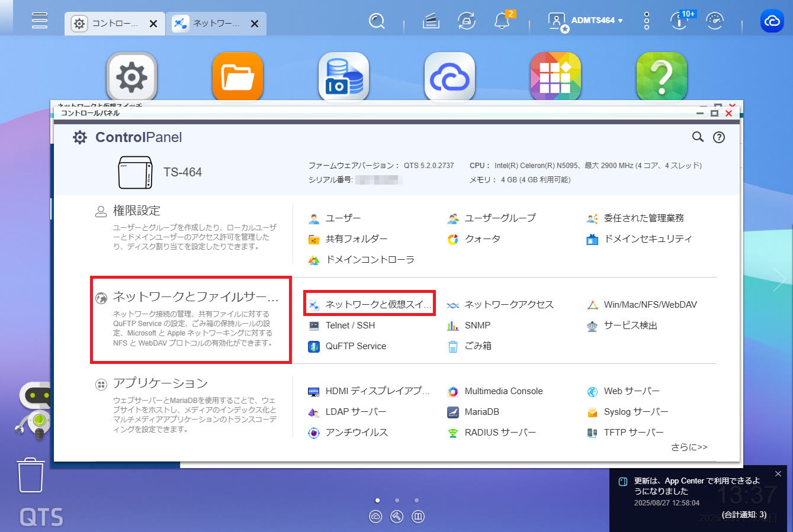The width and height of the screenshot is (793, 532).
Task: Open the Help Center question mark icon
Action: pyautogui.click(x=661, y=76)
